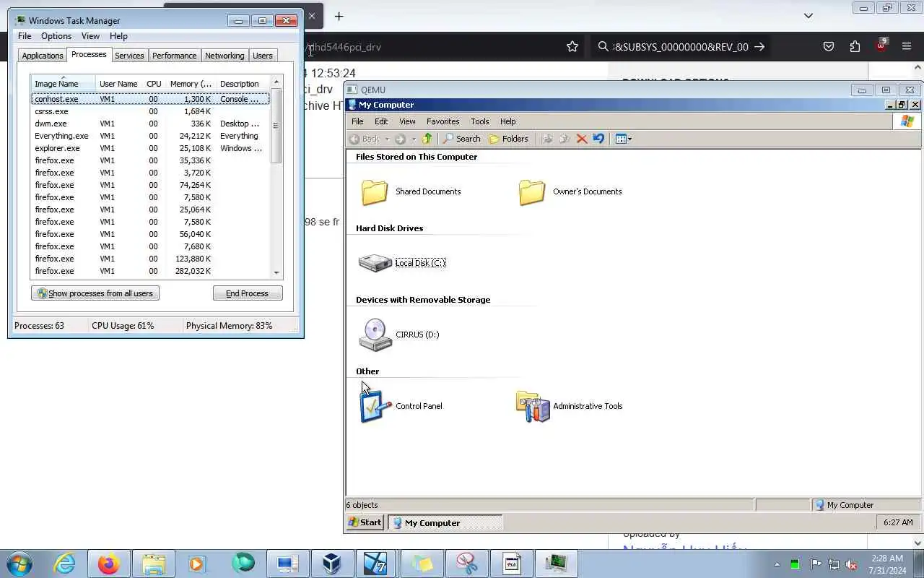Viewport: 924px width, 578px height.
Task: Open the File menu in My Computer
Action: tap(357, 121)
